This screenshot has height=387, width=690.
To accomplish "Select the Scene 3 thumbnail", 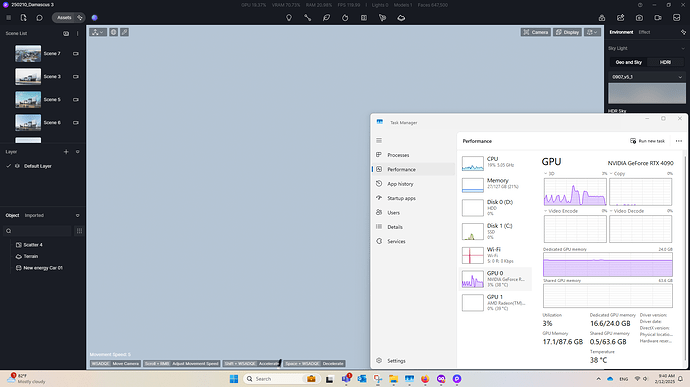I will coord(28,77).
